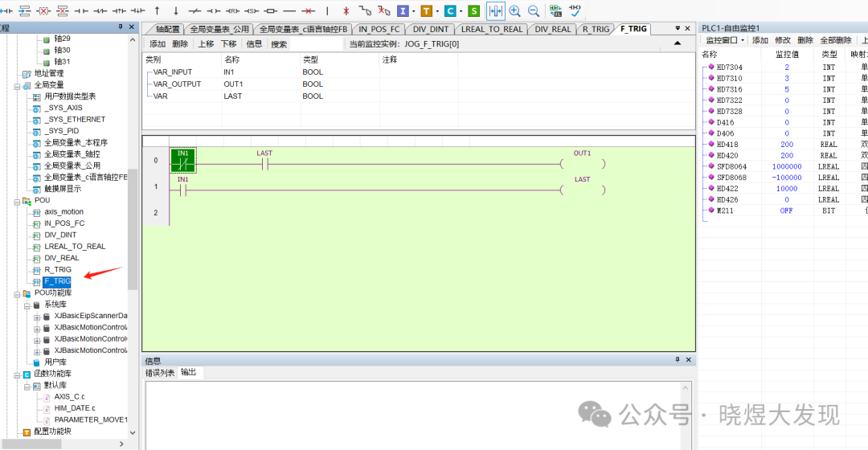The image size is (868, 450).
Task: Click 搜索 in variable table toolbar
Action: (279, 44)
